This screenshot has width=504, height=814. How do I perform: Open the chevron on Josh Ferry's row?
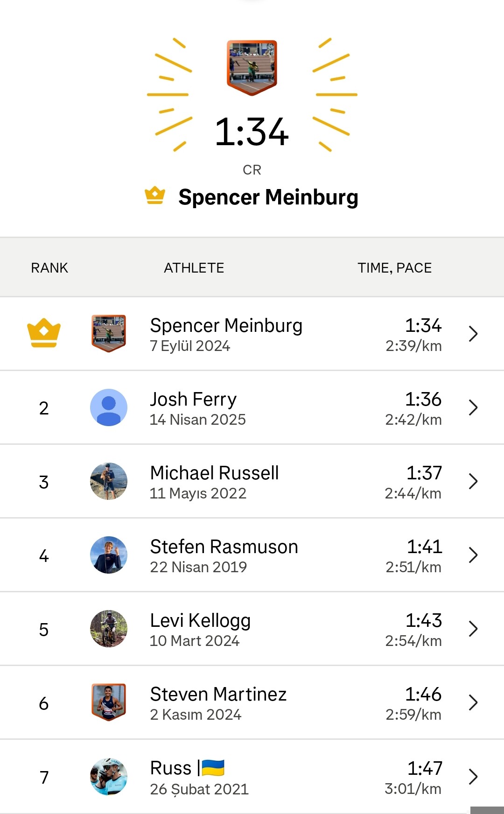[473, 407]
